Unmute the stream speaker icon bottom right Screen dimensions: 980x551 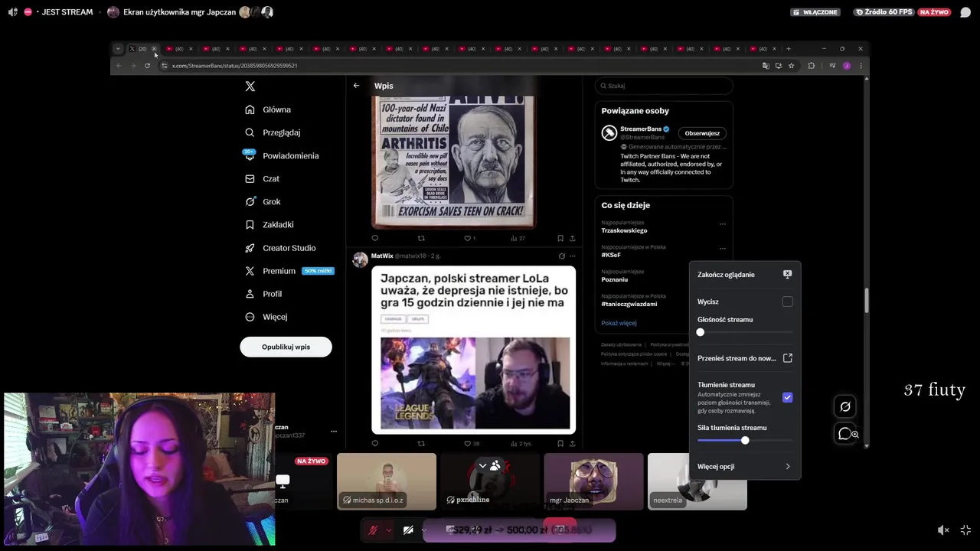click(x=943, y=530)
